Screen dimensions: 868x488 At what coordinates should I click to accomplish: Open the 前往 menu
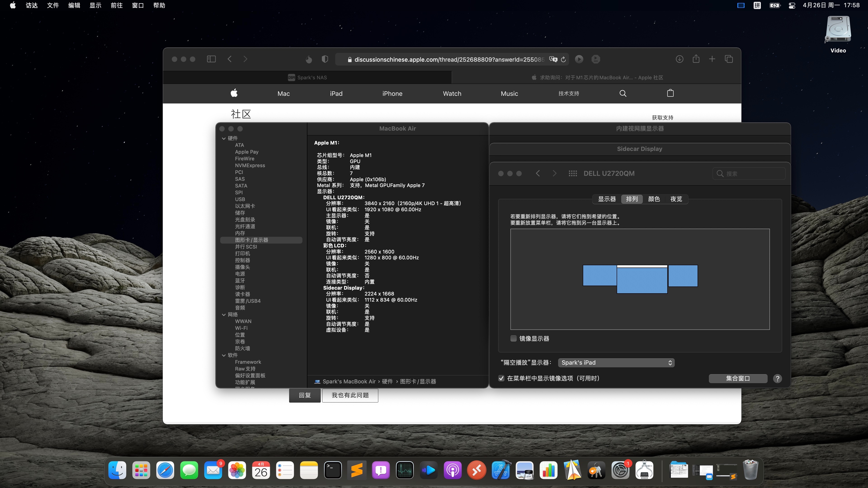[116, 5]
